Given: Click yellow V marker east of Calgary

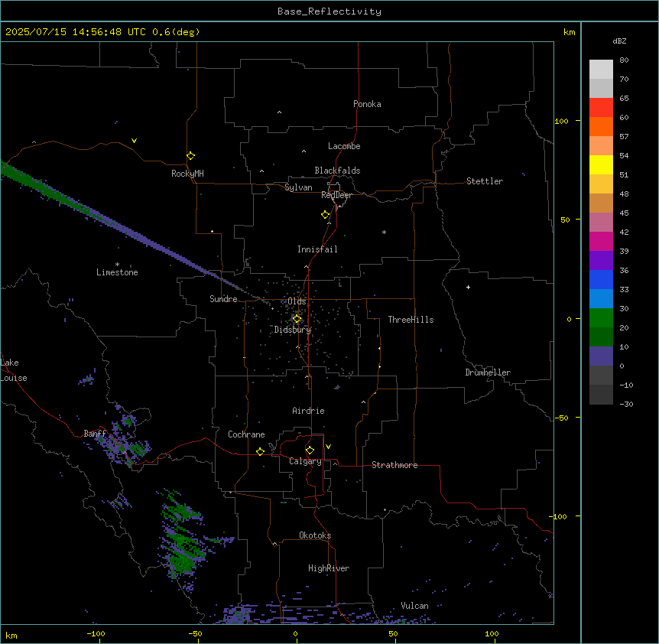Looking at the screenshot, I should click(x=328, y=447).
